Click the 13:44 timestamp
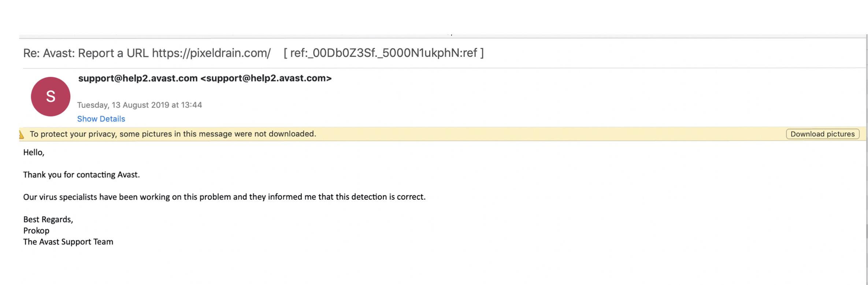 [x=192, y=105]
